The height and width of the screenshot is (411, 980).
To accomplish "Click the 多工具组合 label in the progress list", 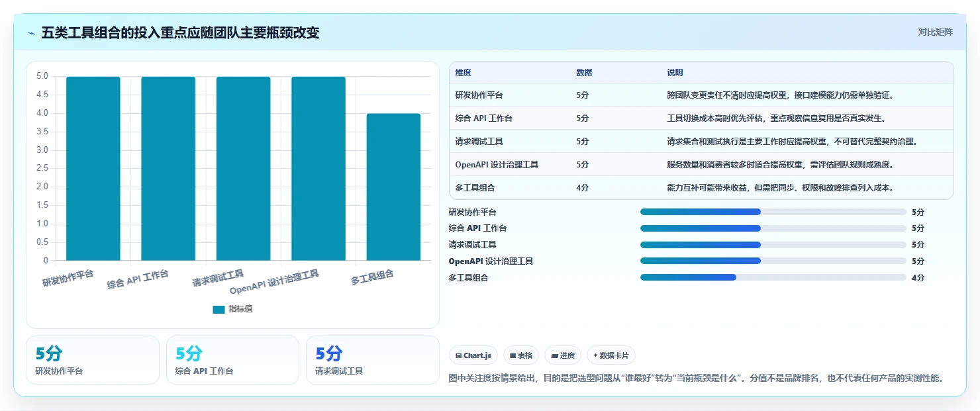I will (x=468, y=278).
